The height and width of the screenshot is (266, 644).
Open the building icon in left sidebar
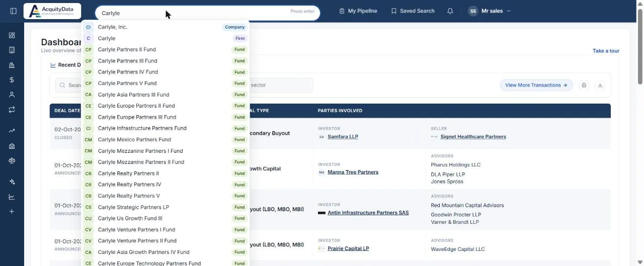pyautogui.click(x=12, y=50)
